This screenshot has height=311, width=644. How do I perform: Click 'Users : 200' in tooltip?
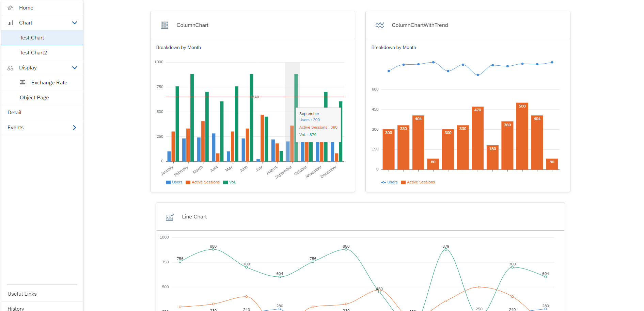point(310,120)
